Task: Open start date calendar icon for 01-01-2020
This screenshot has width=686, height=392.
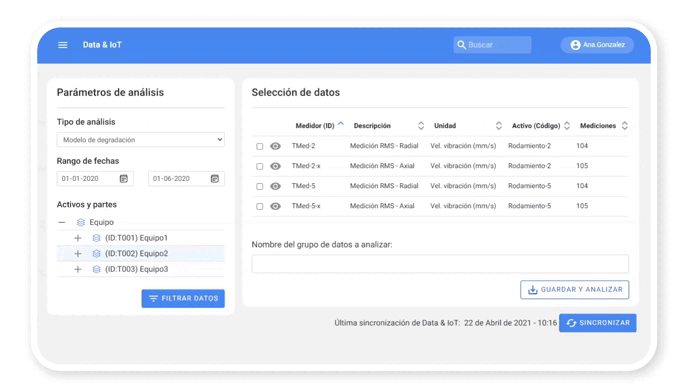Action: 124,178
